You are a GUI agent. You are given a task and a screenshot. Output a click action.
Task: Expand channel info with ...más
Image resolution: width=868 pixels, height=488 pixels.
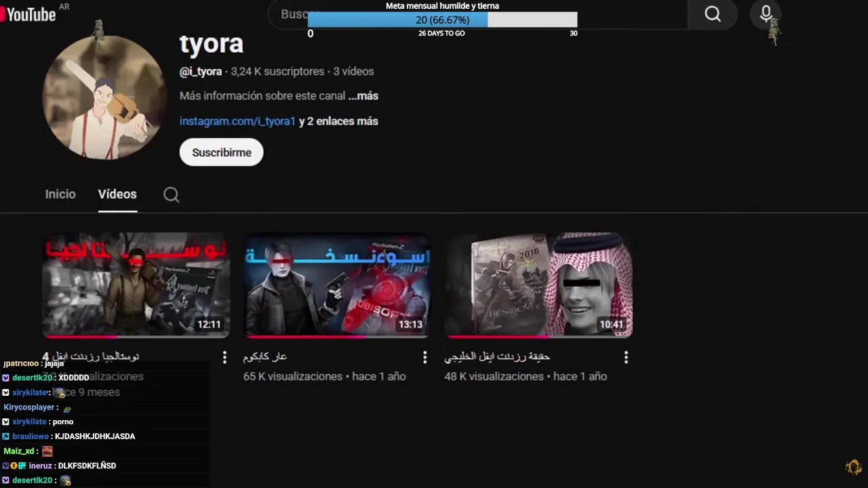pos(363,96)
